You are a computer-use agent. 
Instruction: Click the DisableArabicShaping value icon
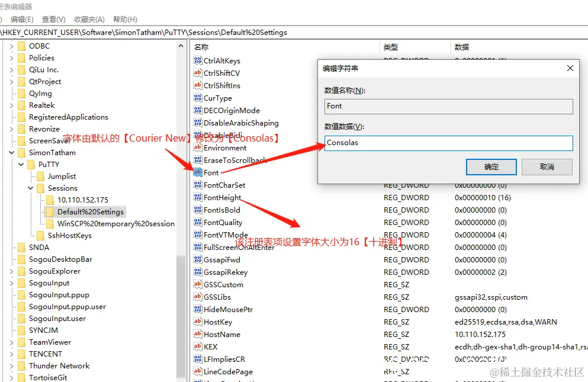198,123
